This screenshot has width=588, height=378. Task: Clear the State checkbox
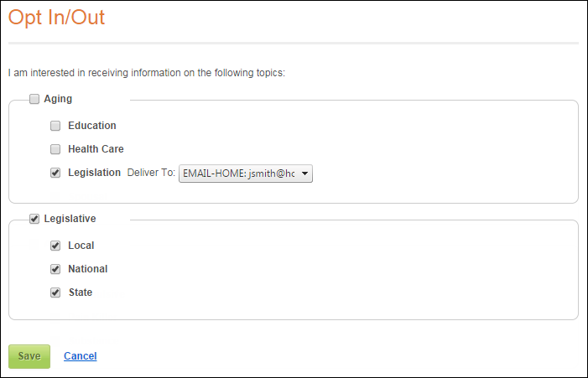click(55, 293)
